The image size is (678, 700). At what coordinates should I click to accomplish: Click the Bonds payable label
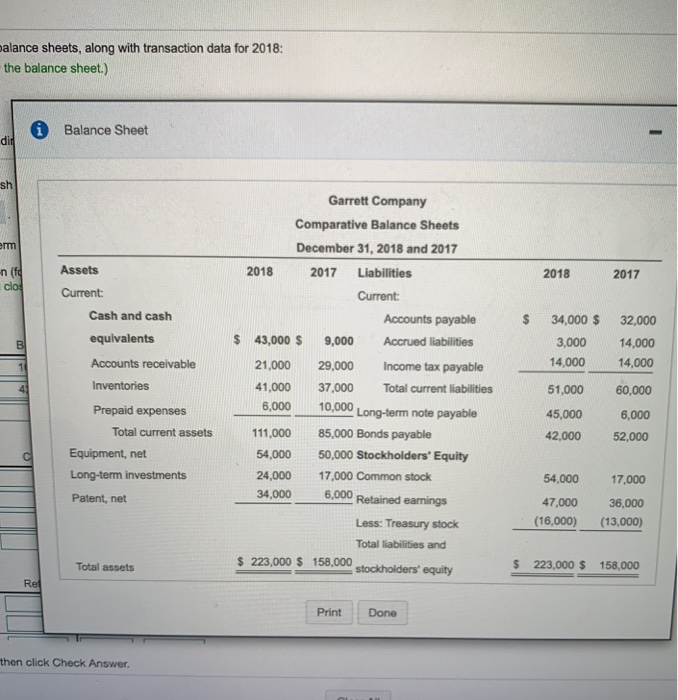pyautogui.click(x=394, y=434)
